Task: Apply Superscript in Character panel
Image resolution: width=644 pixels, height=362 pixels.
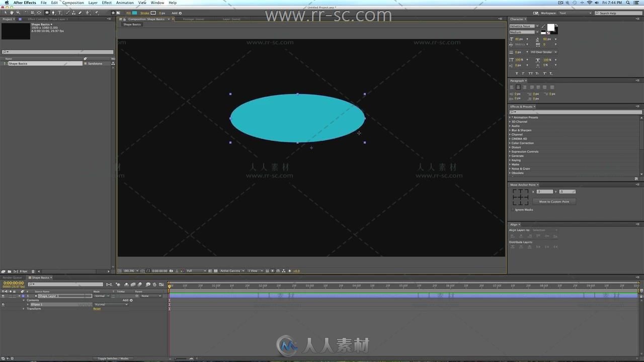Action: click(545, 73)
